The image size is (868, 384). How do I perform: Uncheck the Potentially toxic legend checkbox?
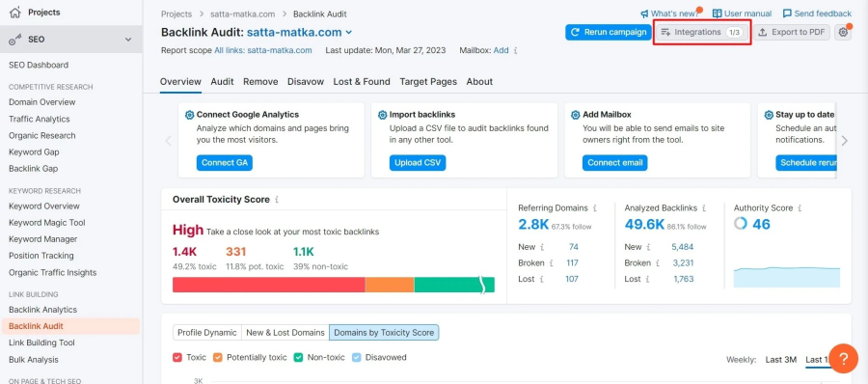pyautogui.click(x=218, y=357)
